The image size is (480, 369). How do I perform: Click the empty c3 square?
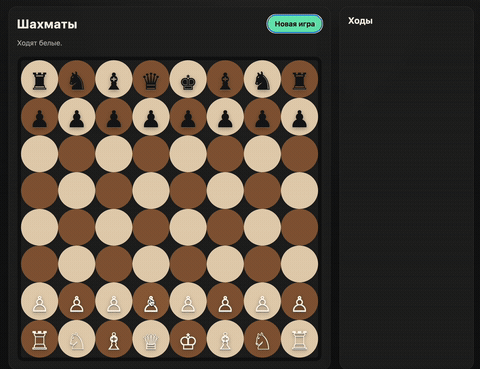(x=114, y=264)
